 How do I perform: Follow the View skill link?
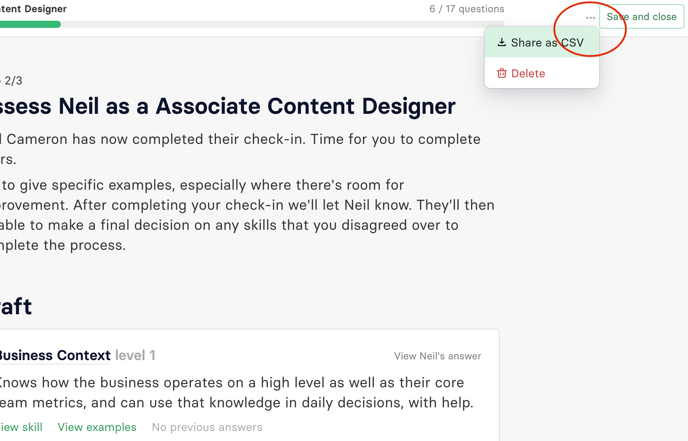pyautogui.click(x=21, y=427)
